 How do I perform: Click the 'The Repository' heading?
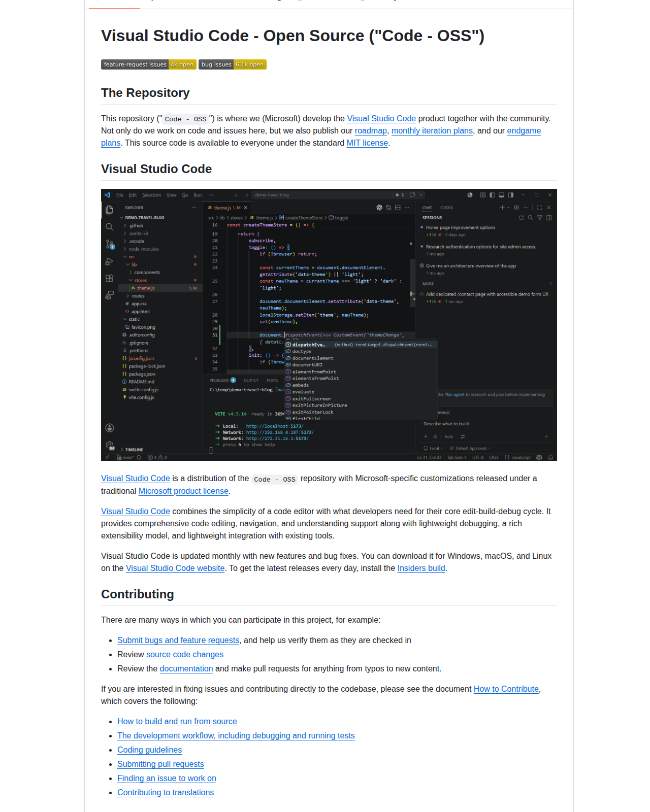pos(145,93)
